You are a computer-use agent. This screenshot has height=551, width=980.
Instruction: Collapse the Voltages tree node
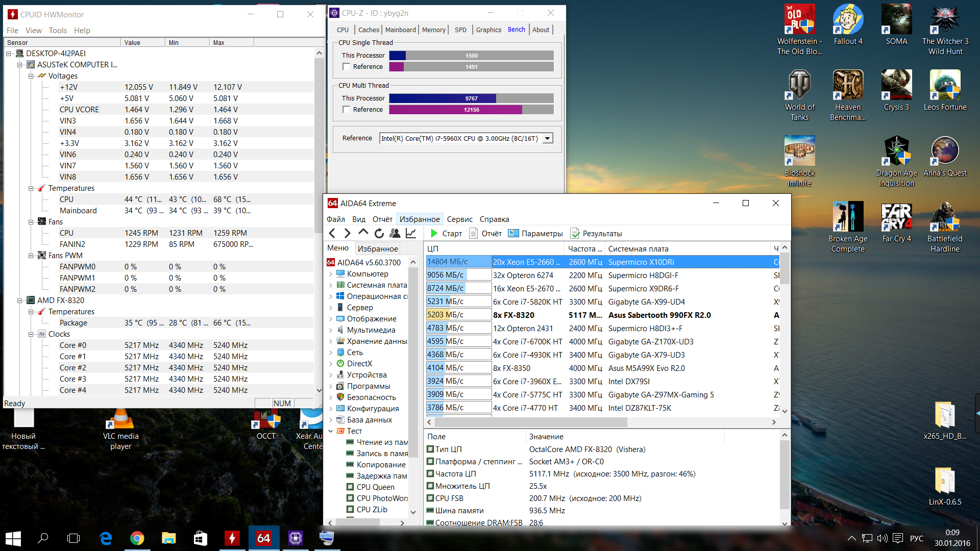click(x=31, y=76)
